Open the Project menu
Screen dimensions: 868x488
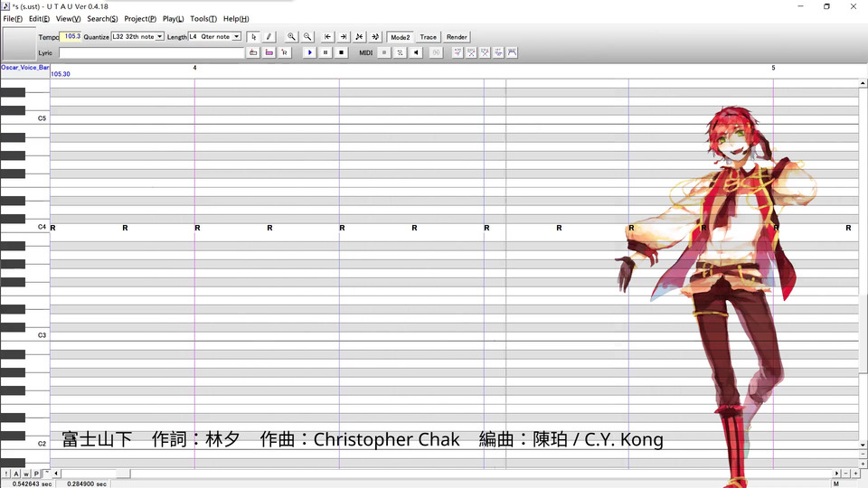(x=140, y=19)
